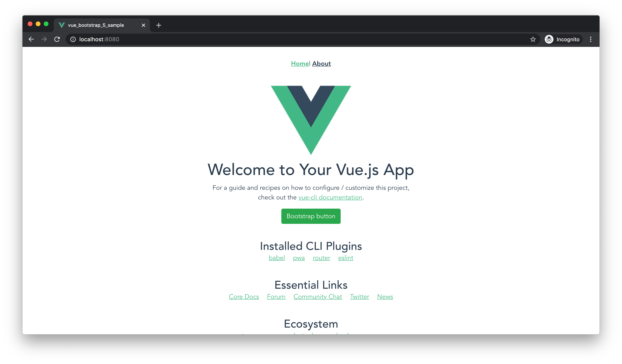Click the About navigation link icon
The height and width of the screenshot is (364, 622).
(321, 64)
